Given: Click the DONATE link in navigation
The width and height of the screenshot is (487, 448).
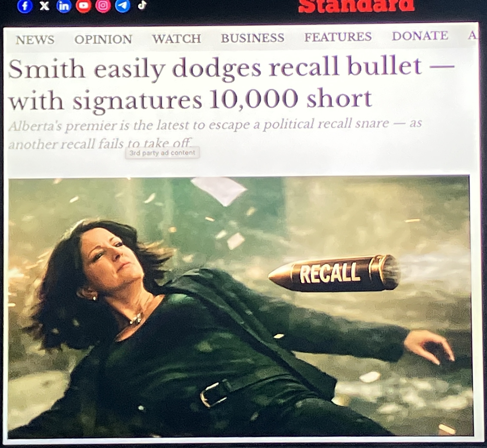Looking at the screenshot, I should click(x=420, y=36).
